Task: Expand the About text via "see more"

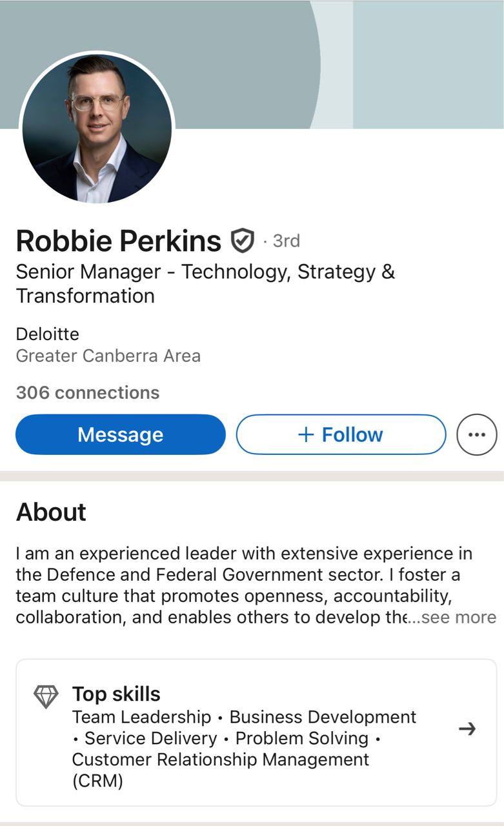Action: click(x=457, y=618)
